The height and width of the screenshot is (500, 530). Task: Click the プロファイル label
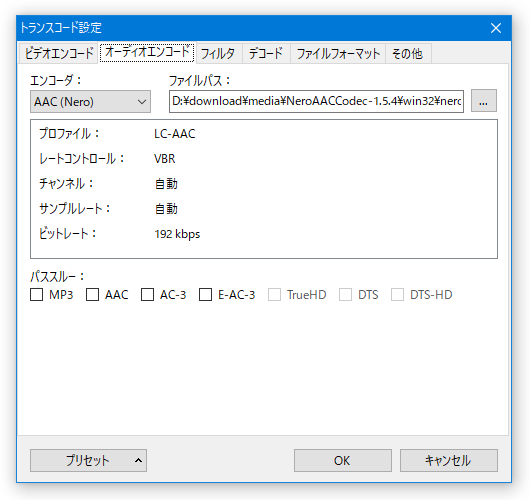pyautogui.click(x=69, y=134)
